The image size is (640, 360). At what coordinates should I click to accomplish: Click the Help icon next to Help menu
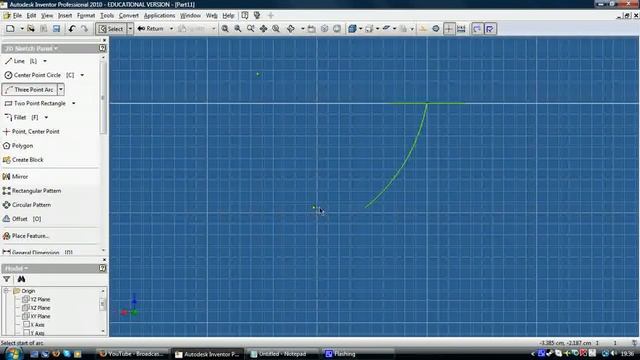[x=244, y=16]
